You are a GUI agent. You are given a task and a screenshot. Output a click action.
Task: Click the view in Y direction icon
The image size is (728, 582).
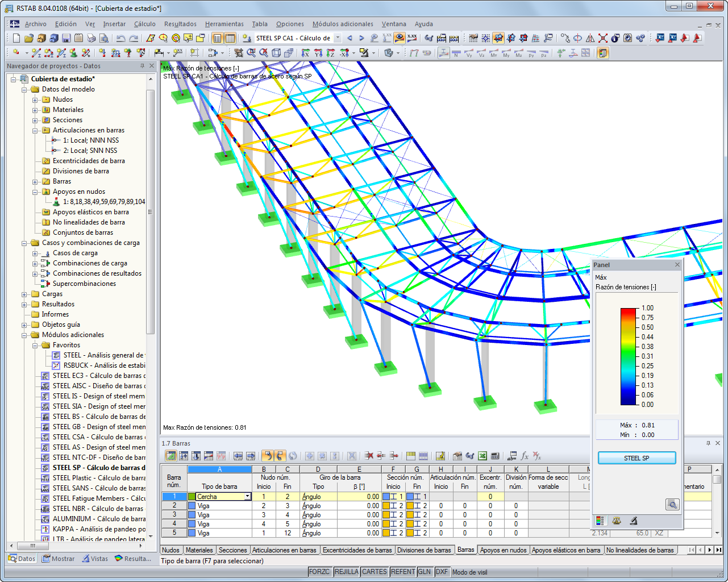[x=318, y=53]
